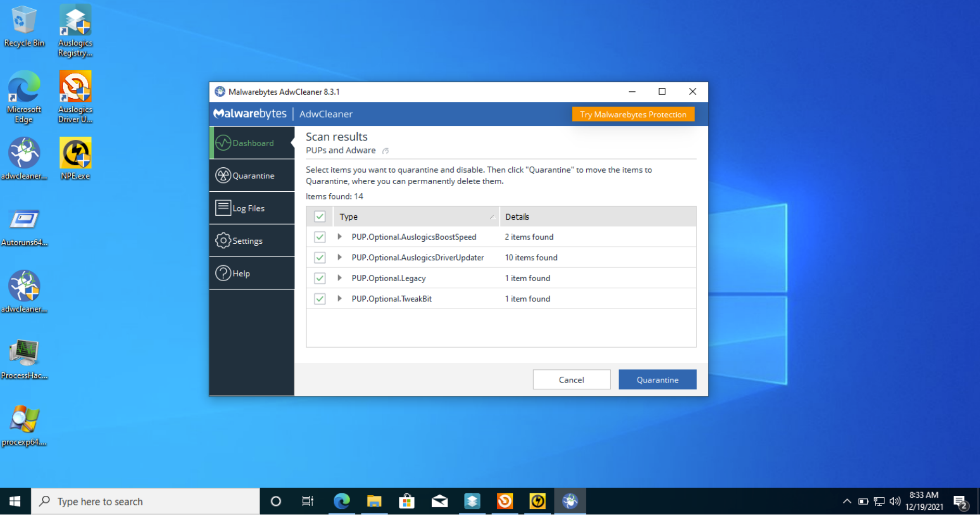Image resolution: width=980 pixels, height=515 pixels.
Task: Switch to the Dashboard tab
Action: (252, 143)
